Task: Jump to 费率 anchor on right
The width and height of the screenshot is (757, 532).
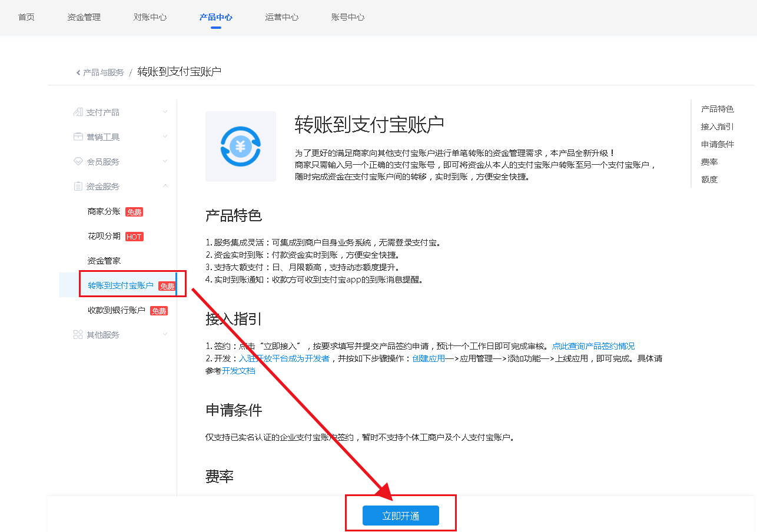Action: pos(709,162)
